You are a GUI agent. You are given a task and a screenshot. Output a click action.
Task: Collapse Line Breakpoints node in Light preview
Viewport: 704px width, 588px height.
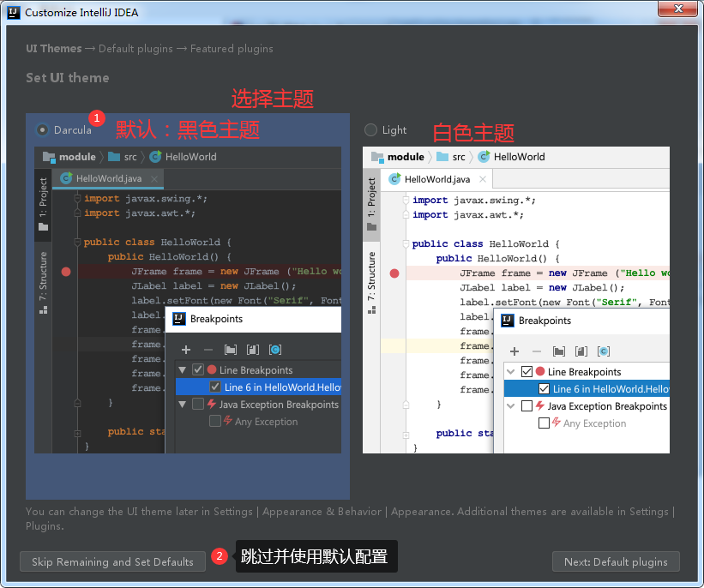[x=511, y=372]
